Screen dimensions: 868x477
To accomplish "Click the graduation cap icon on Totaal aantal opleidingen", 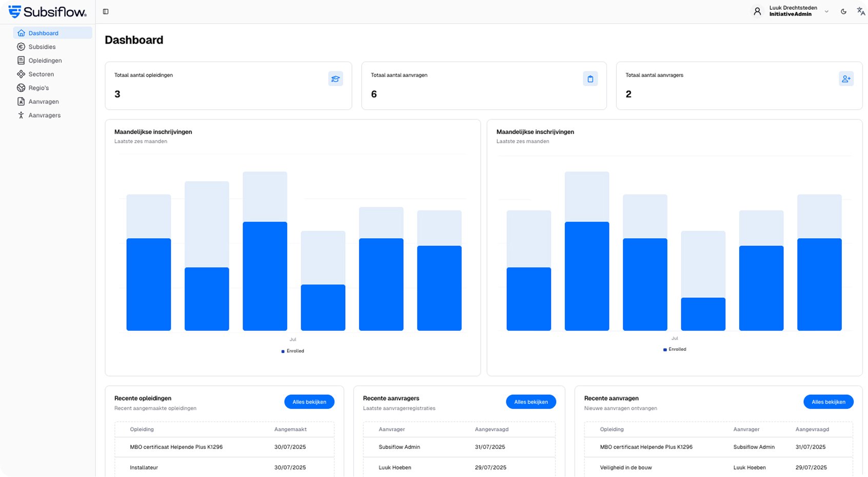I will point(336,79).
